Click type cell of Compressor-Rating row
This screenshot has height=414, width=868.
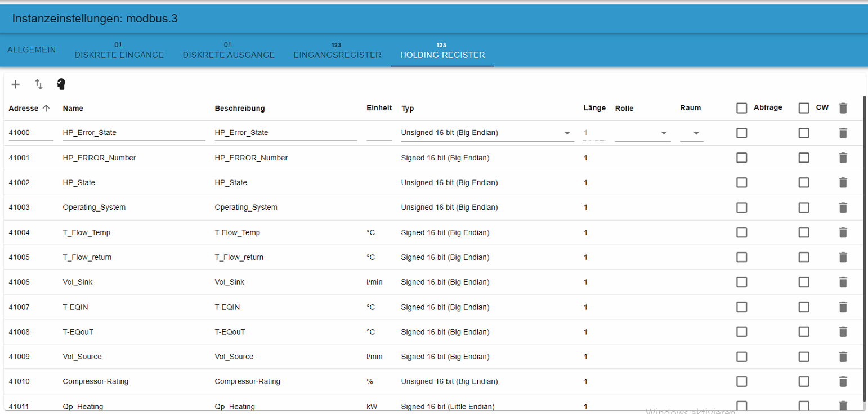(x=449, y=381)
